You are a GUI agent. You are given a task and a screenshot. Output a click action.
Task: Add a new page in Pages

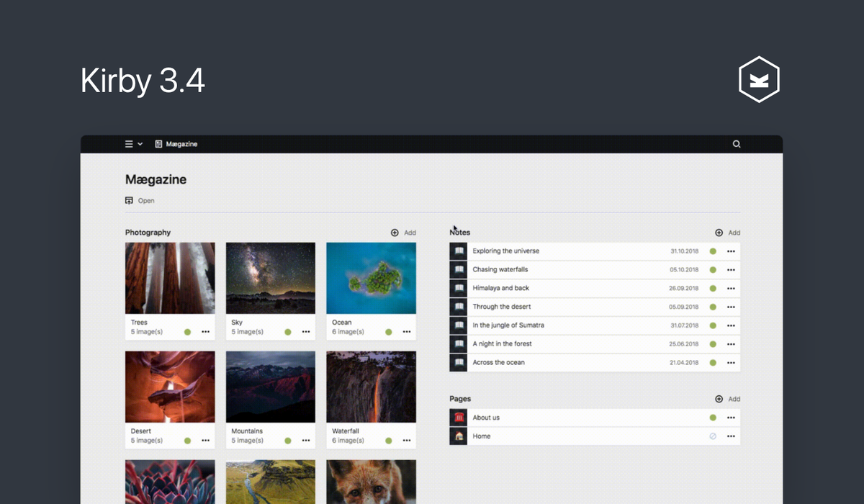(727, 399)
